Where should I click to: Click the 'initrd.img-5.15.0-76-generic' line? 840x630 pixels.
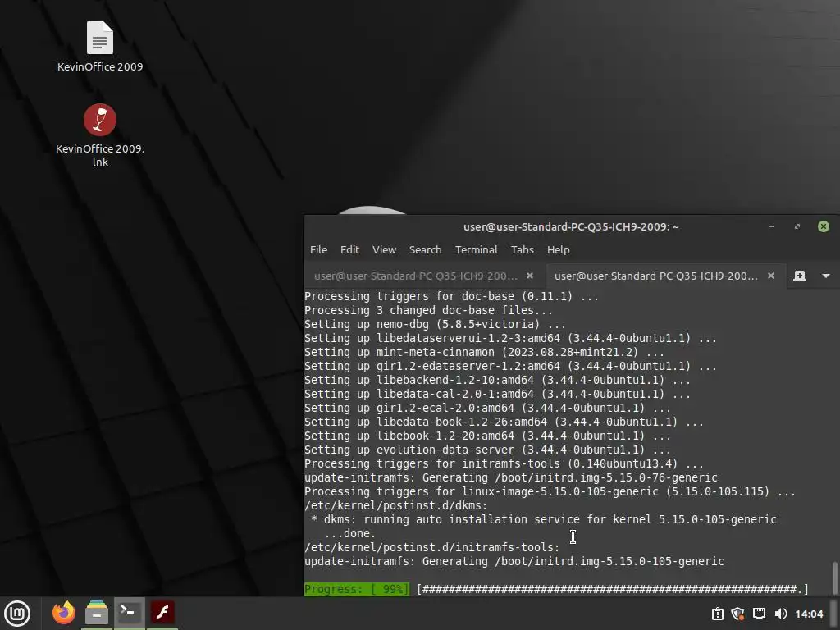(x=510, y=477)
